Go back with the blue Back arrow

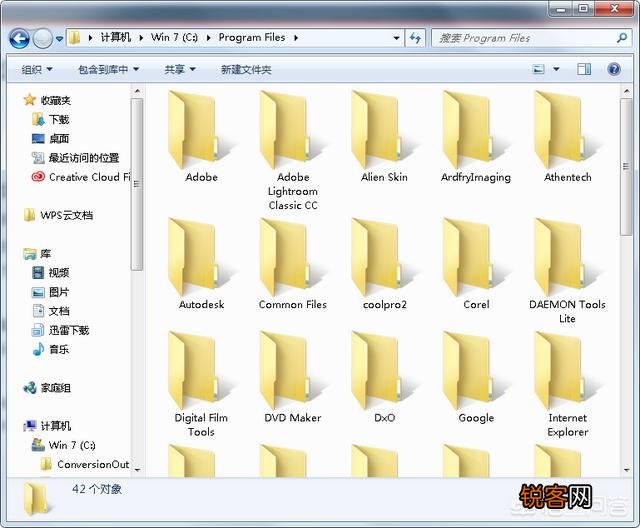(19, 39)
